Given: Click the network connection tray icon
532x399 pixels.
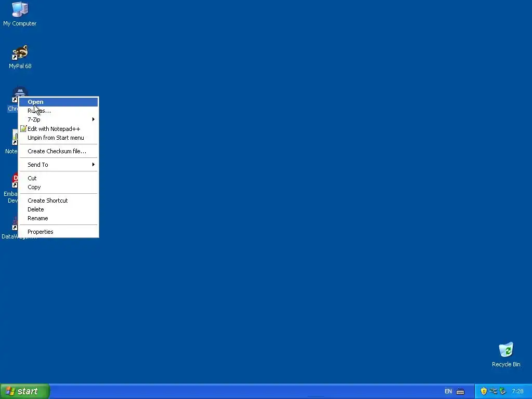Looking at the screenshot, I should 494,391.
